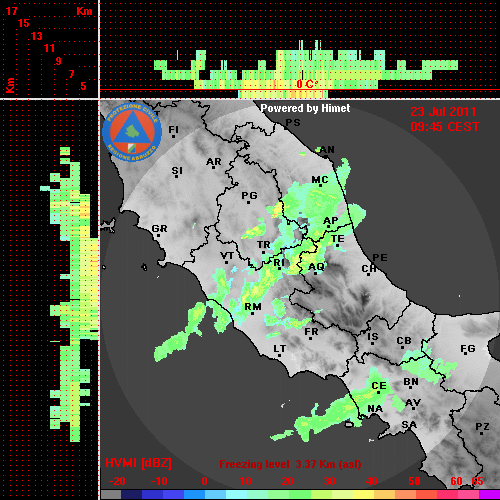Click the yellow swatch under value 40
The height and width of the screenshot is (500, 500).
click(x=363, y=494)
